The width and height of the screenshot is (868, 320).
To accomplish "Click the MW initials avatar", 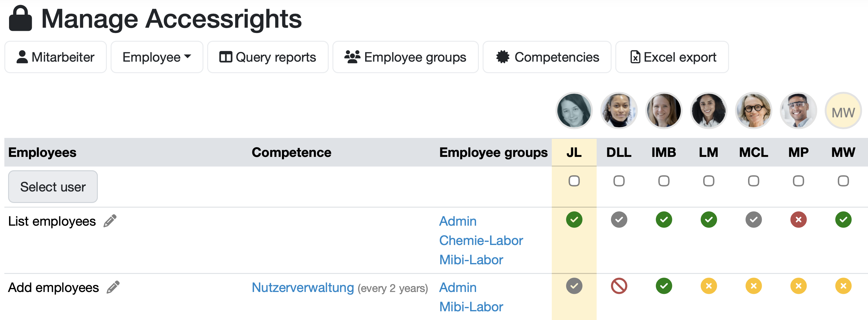I will click(x=843, y=111).
